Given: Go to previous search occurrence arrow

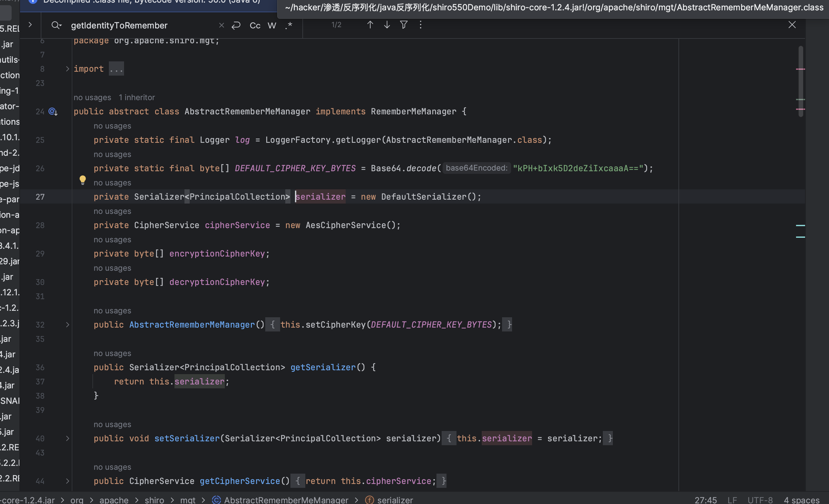Looking at the screenshot, I should point(370,25).
